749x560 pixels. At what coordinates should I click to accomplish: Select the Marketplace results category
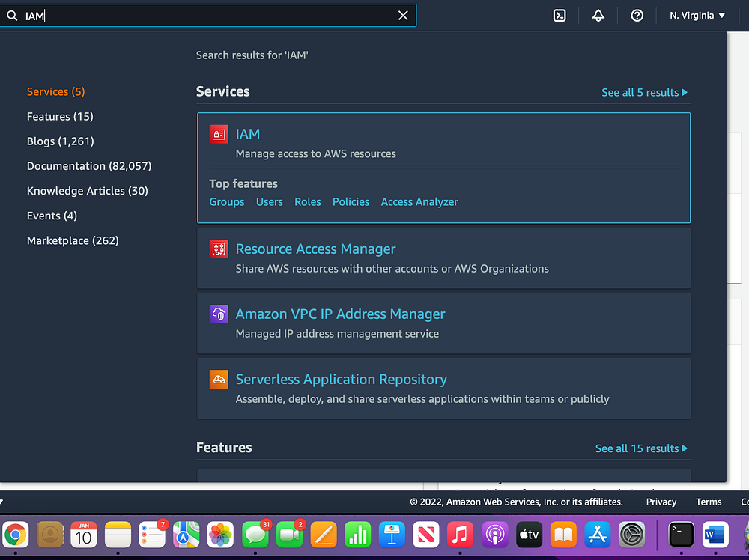[x=73, y=240]
